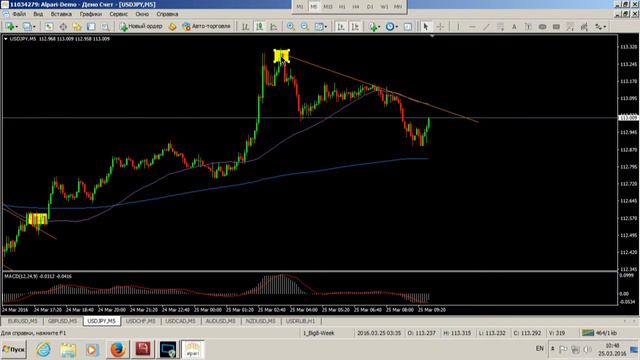Select the text letter A tool
The image size is (640, 360).
click(514, 27)
